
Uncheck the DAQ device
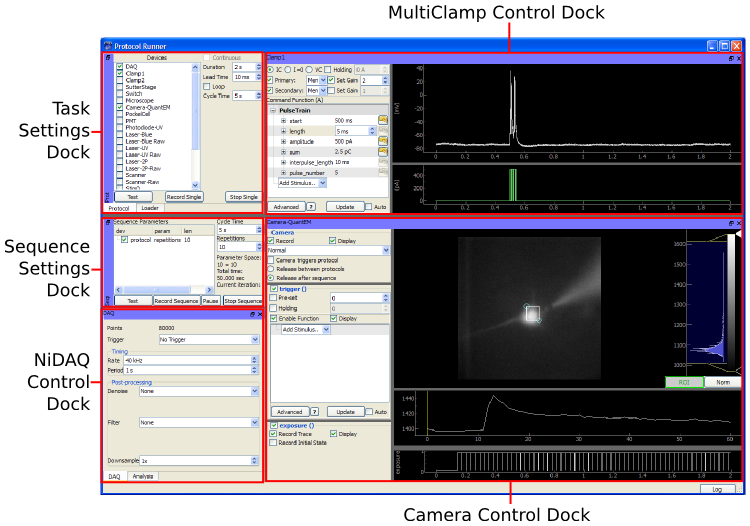pyautogui.click(x=120, y=67)
